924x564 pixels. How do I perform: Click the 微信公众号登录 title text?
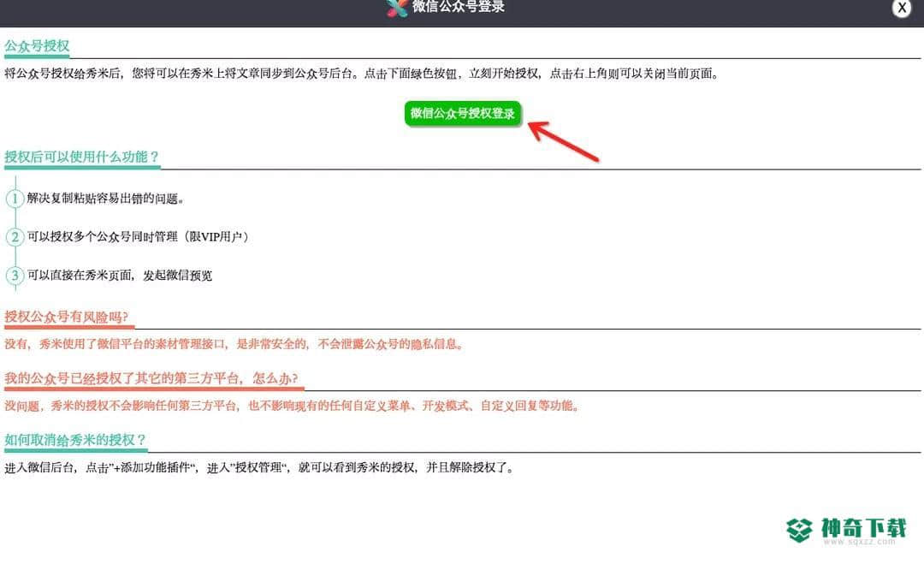pos(458,7)
